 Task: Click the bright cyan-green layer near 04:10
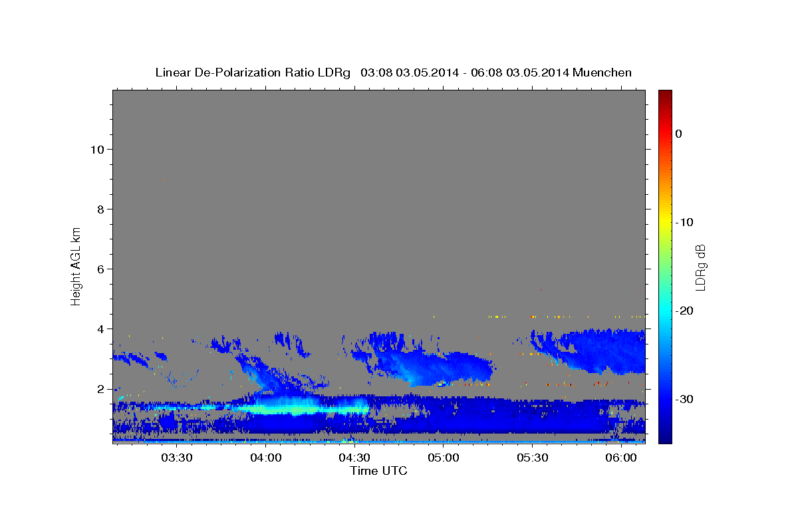click(293, 406)
